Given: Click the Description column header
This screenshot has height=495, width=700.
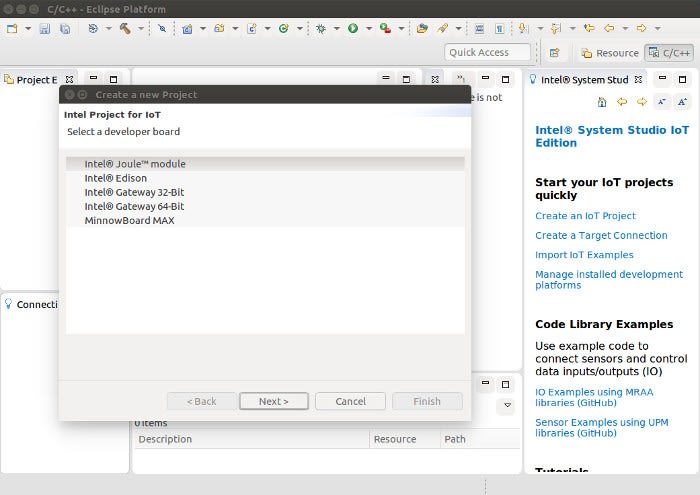Looking at the screenshot, I should (252, 439).
